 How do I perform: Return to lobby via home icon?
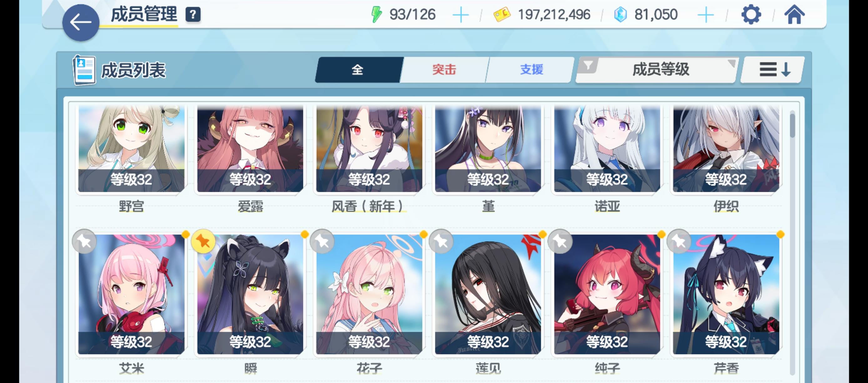click(794, 14)
